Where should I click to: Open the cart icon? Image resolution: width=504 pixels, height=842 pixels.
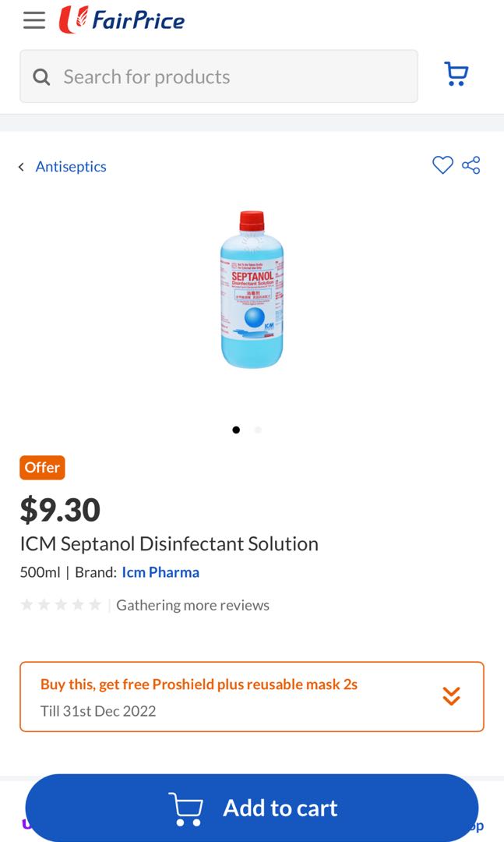[x=456, y=73]
